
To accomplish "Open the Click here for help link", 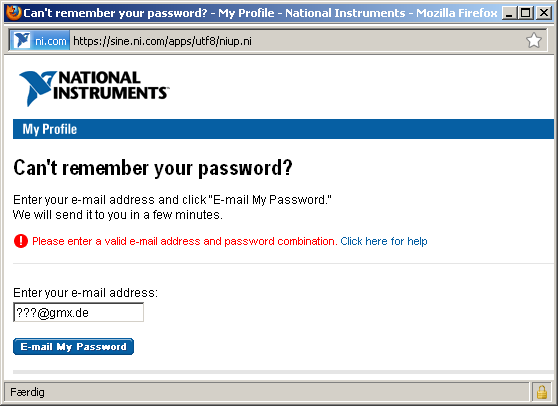I will [x=384, y=241].
